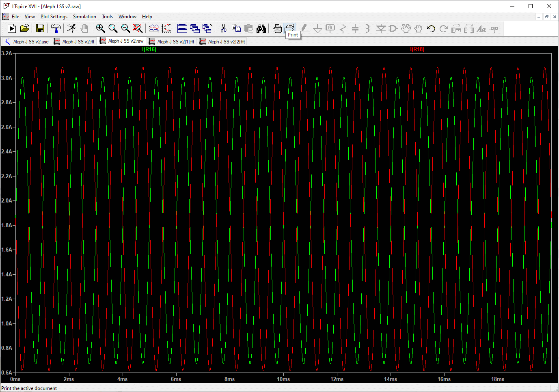Click the plain magnifier Pan icon

113,28
